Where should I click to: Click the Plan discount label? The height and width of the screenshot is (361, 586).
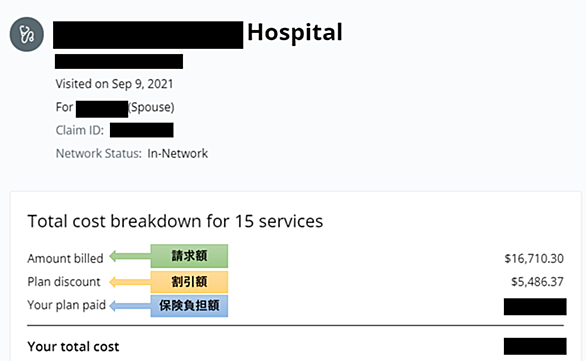(64, 282)
